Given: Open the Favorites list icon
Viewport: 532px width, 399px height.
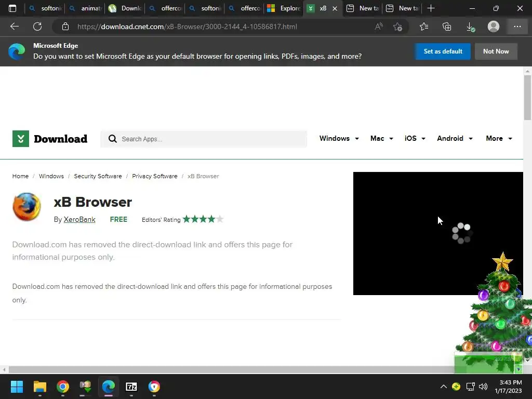Looking at the screenshot, I should click(424, 26).
